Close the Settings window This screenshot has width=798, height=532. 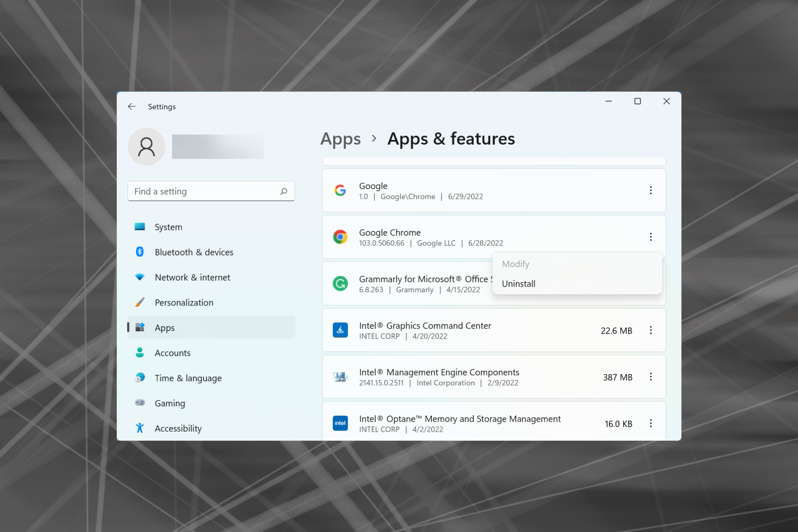pos(667,101)
